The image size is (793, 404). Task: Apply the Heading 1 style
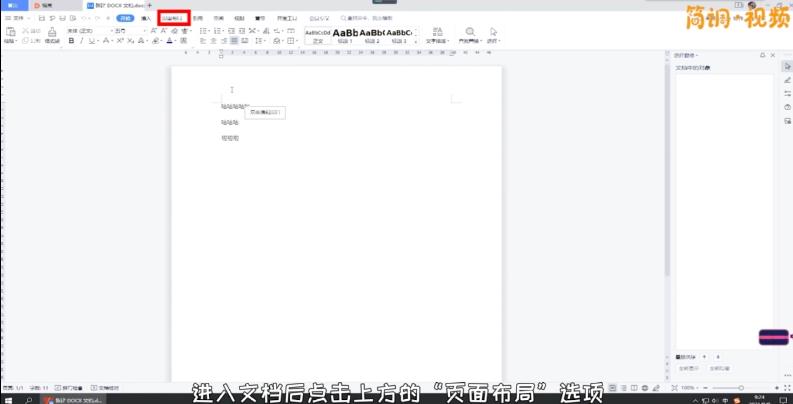pos(345,36)
